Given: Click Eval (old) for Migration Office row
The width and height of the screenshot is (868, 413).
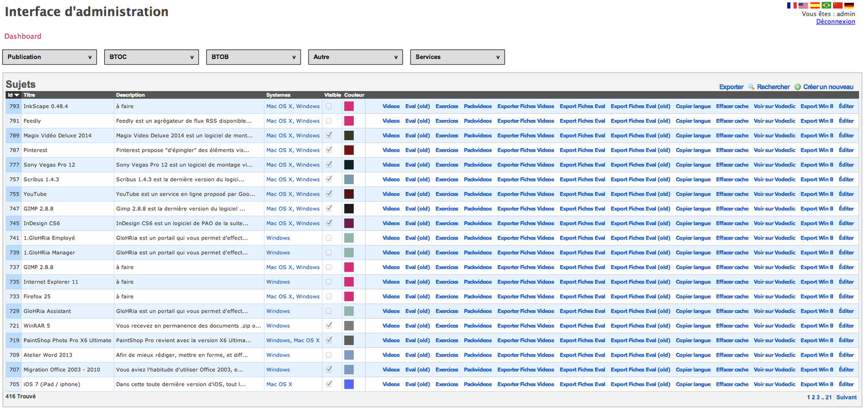Looking at the screenshot, I should 417,370.
